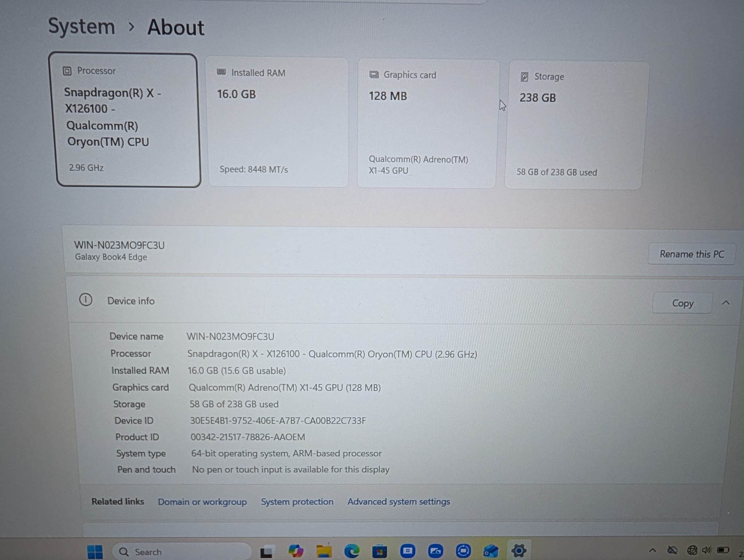
Task: Select the Processor card
Action: point(125,120)
